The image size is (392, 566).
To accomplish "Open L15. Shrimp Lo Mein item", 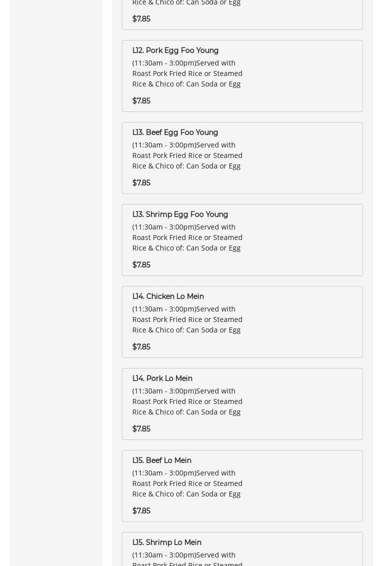I will coord(166,542).
